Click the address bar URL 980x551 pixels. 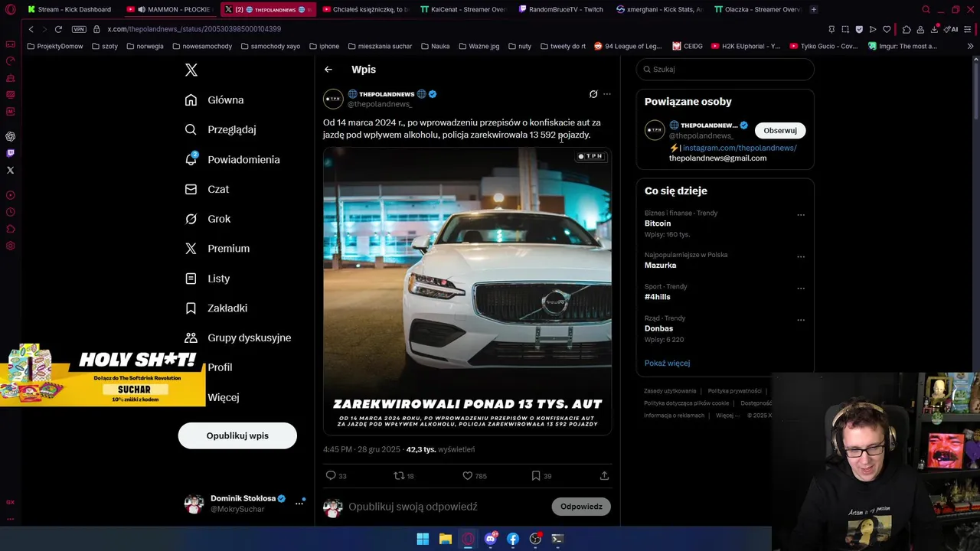pyautogui.click(x=194, y=29)
